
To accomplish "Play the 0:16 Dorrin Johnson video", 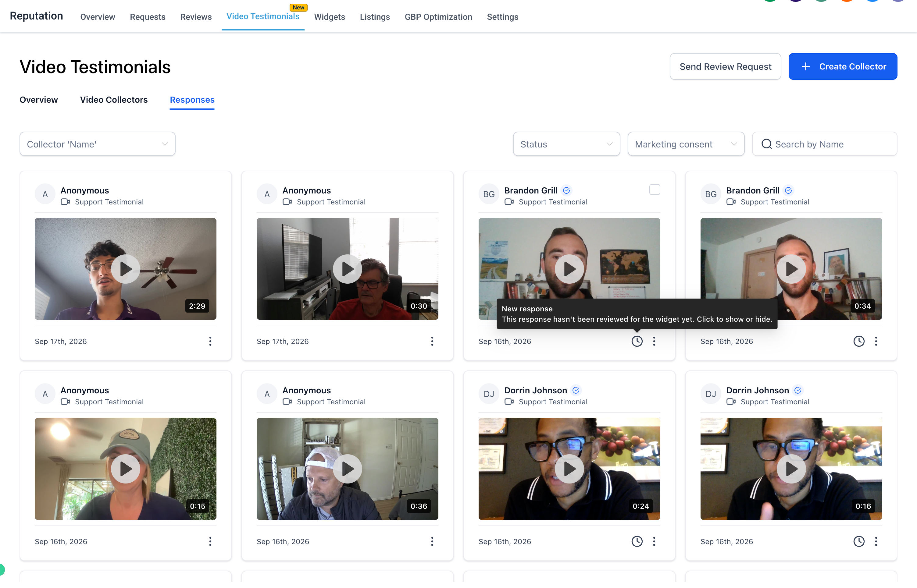I will 791,469.
